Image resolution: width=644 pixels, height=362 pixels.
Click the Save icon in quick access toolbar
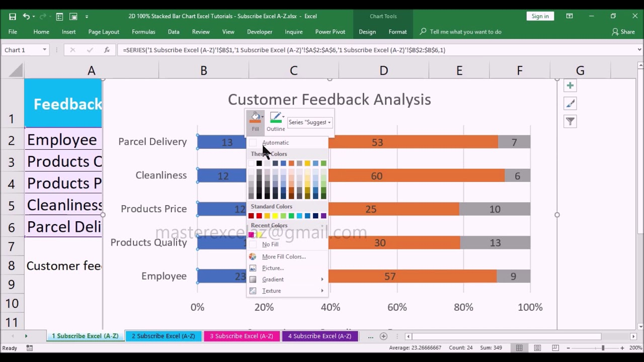(x=12, y=17)
